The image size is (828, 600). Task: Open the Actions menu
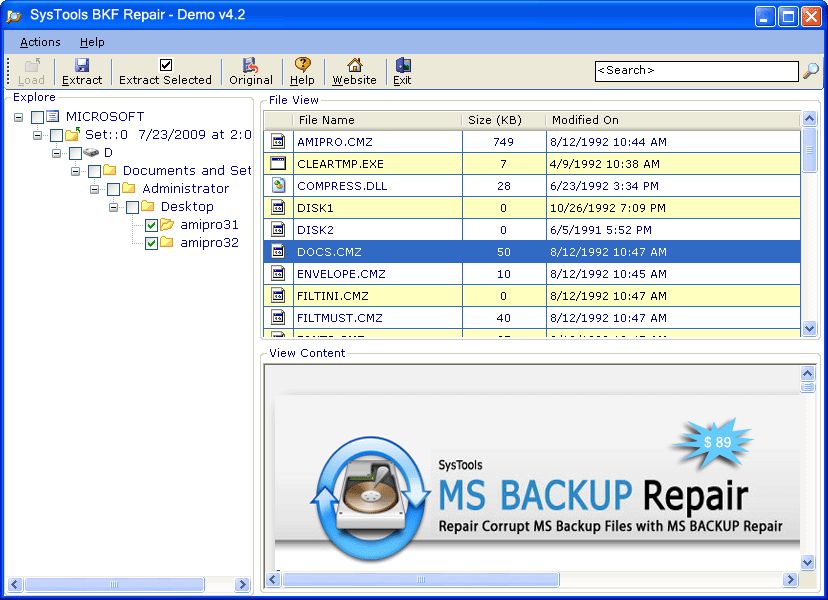40,42
